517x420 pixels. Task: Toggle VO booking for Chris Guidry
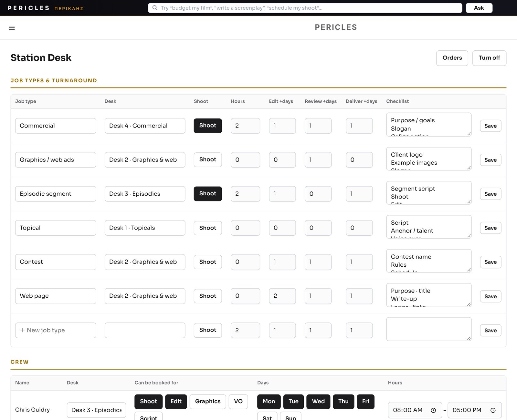tap(238, 402)
